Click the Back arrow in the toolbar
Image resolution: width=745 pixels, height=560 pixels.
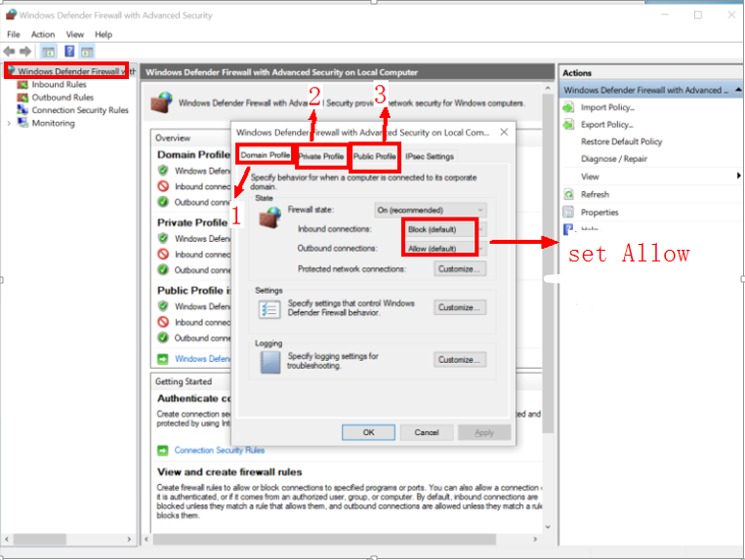point(10,51)
